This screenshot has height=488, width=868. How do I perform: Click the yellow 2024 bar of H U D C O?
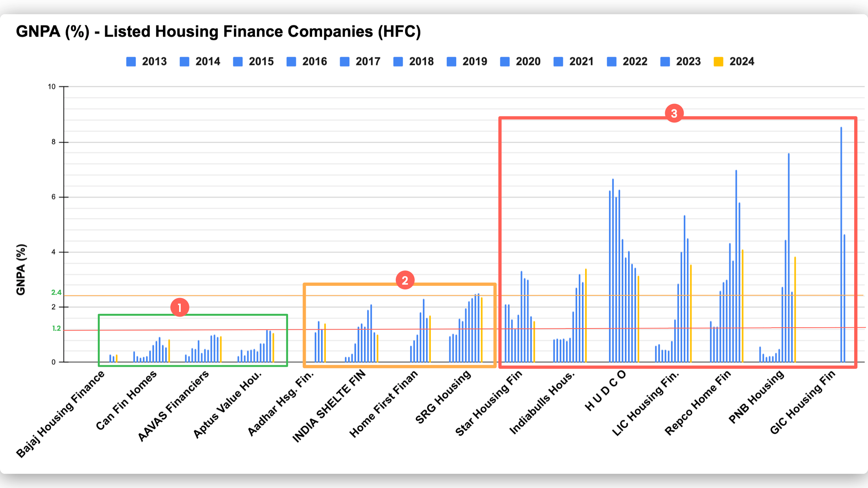[638, 319]
